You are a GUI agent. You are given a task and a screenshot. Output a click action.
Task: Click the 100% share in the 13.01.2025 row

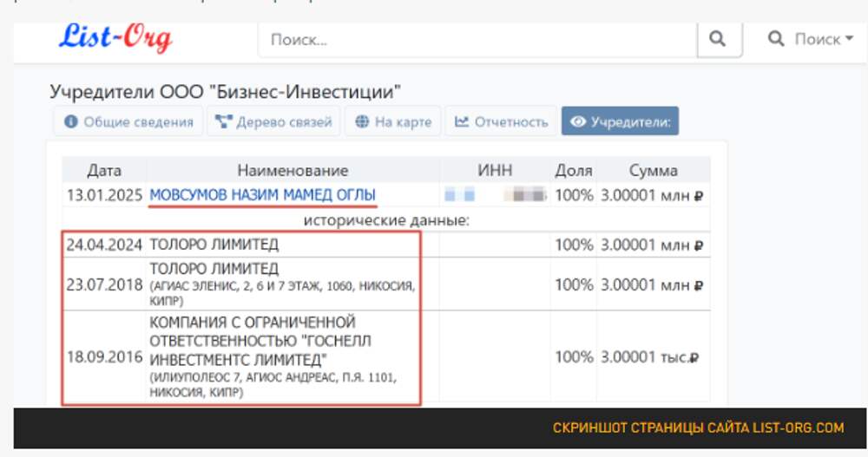[574, 195]
